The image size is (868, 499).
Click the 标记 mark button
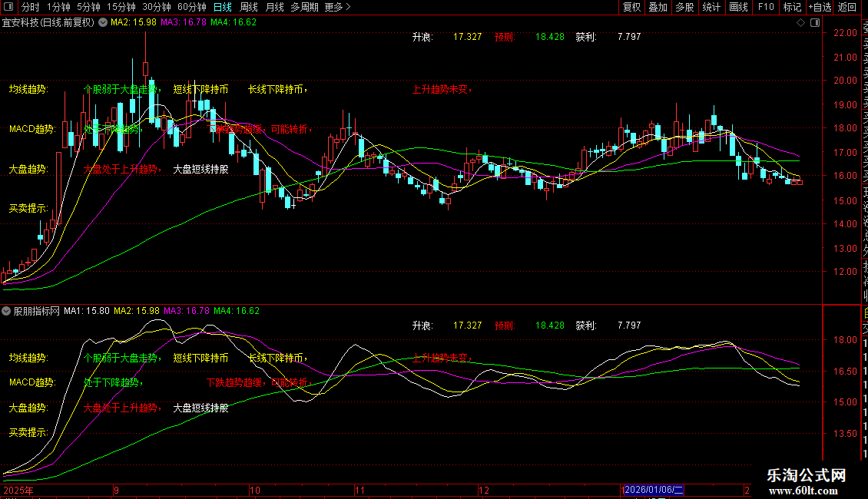point(792,7)
